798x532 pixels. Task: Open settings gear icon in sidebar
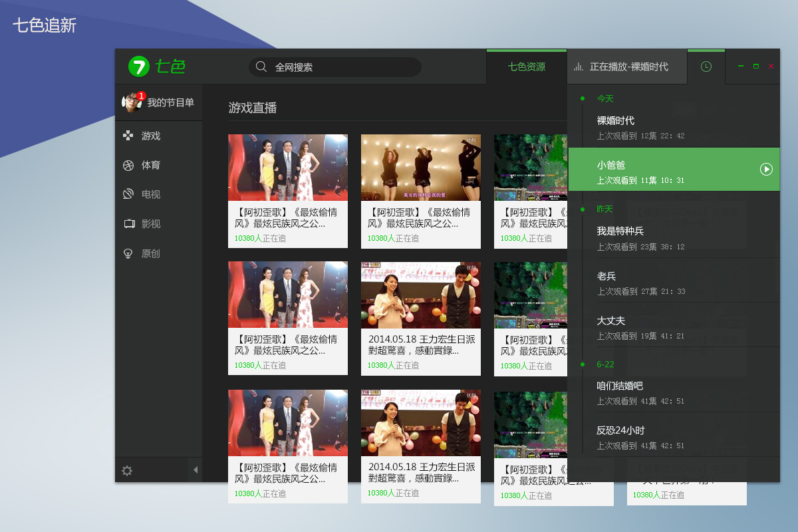coord(127,471)
